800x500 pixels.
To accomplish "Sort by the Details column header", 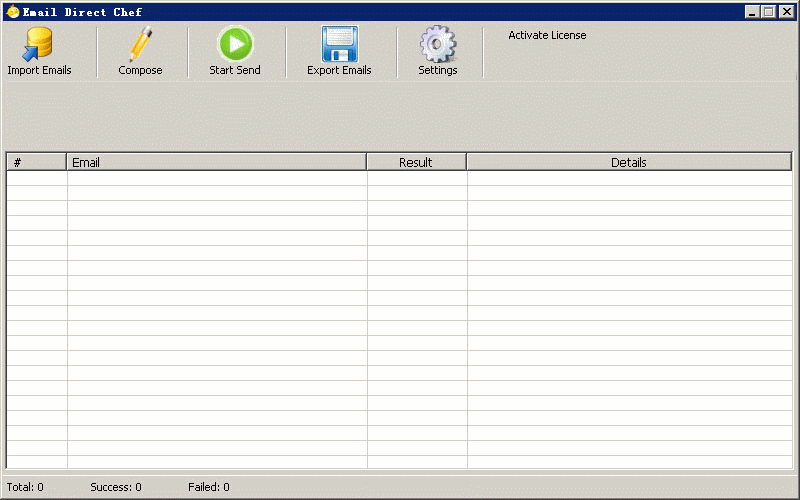I will (629, 162).
